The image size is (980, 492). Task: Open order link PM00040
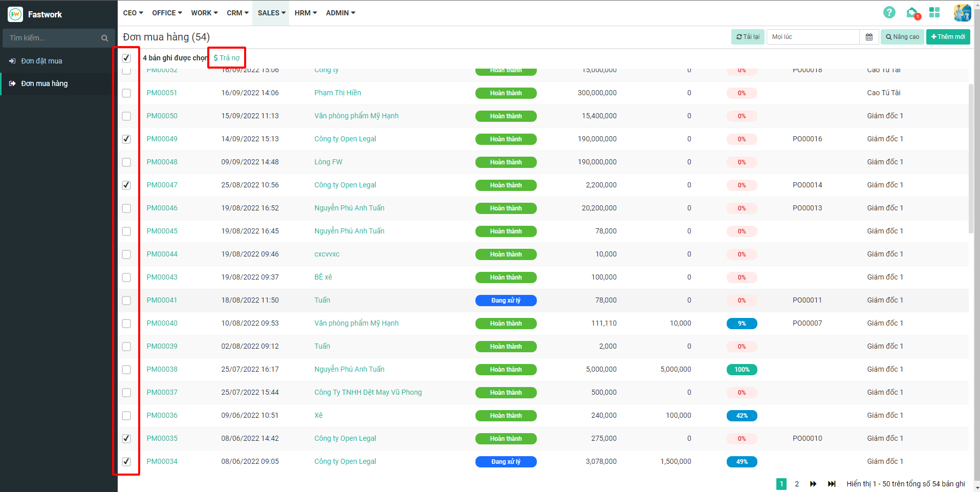(162, 323)
